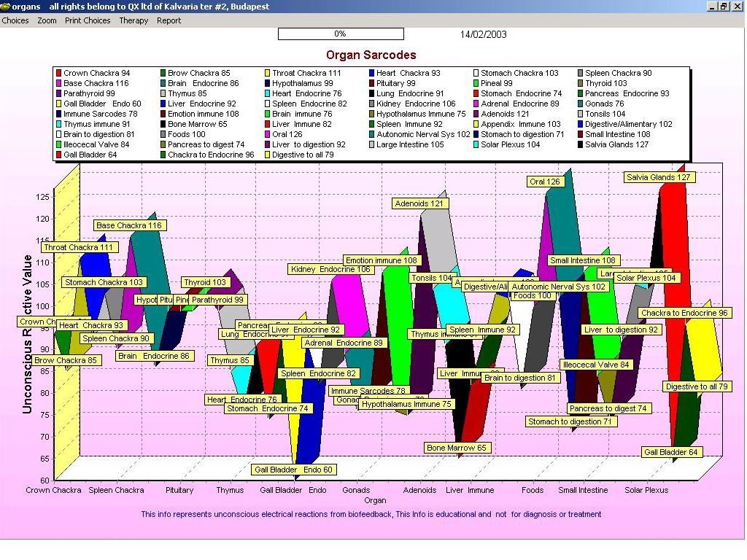This screenshot has height=560, width=747.
Task: Click the Bone Marrow 65 chart data label
Action: coord(457,448)
